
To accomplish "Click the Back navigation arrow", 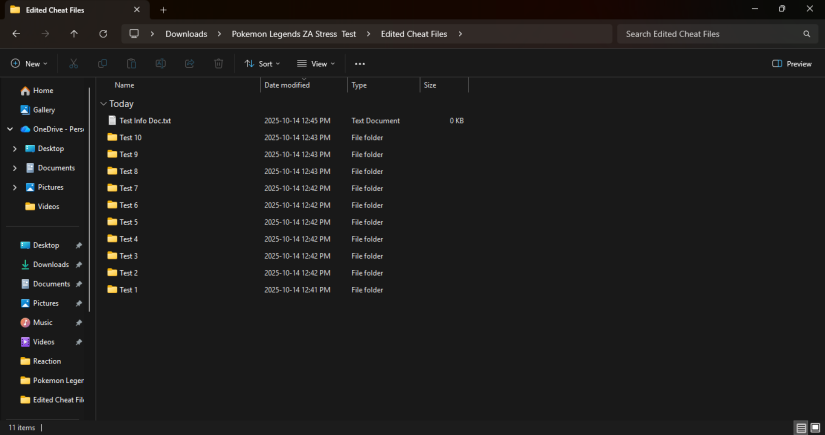I will click(x=16, y=34).
